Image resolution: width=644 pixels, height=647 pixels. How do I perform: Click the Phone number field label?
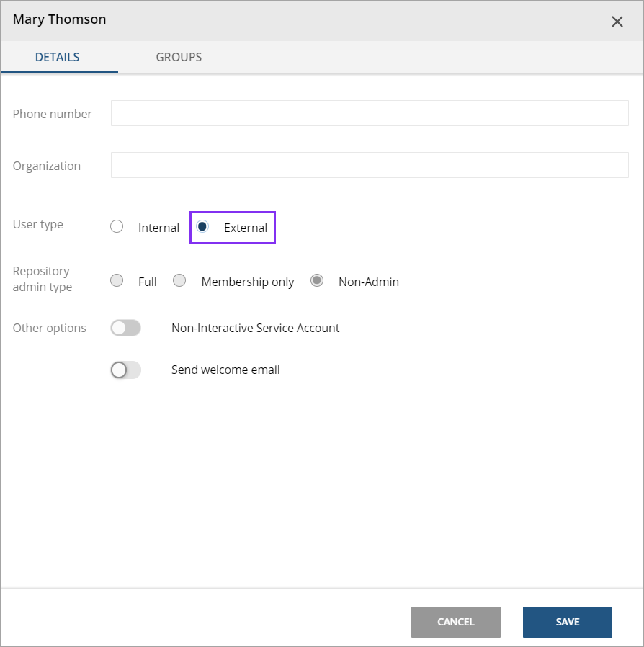[x=52, y=114]
